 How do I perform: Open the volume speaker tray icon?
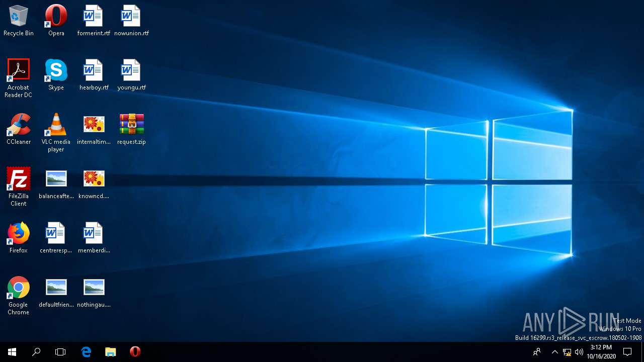tap(579, 352)
